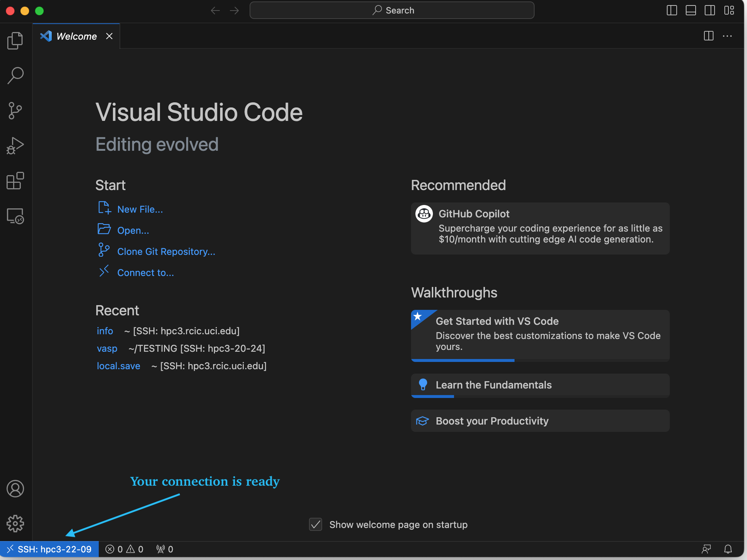Click the GitHub Copilot icon
This screenshot has width=747, height=560.
click(x=424, y=214)
